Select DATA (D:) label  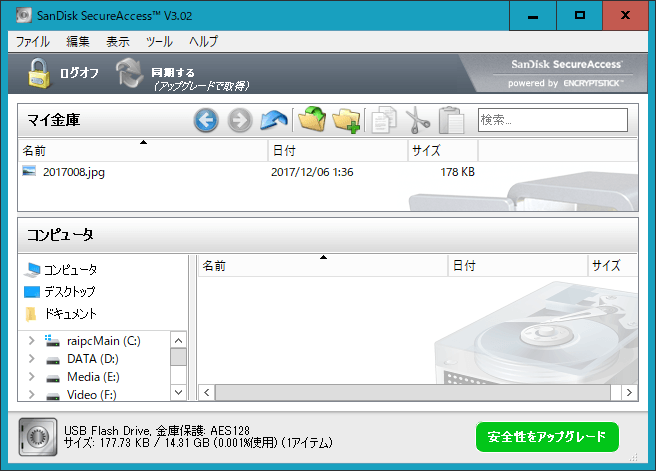[93, 359]
